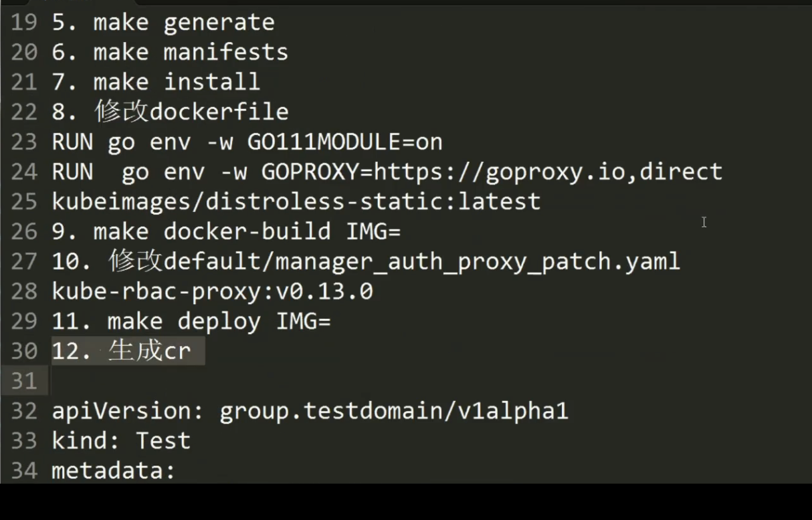812x520 pixels.
Task: Click the "GO111MODULE=on" setting text
Action: (x=344, y=142)
